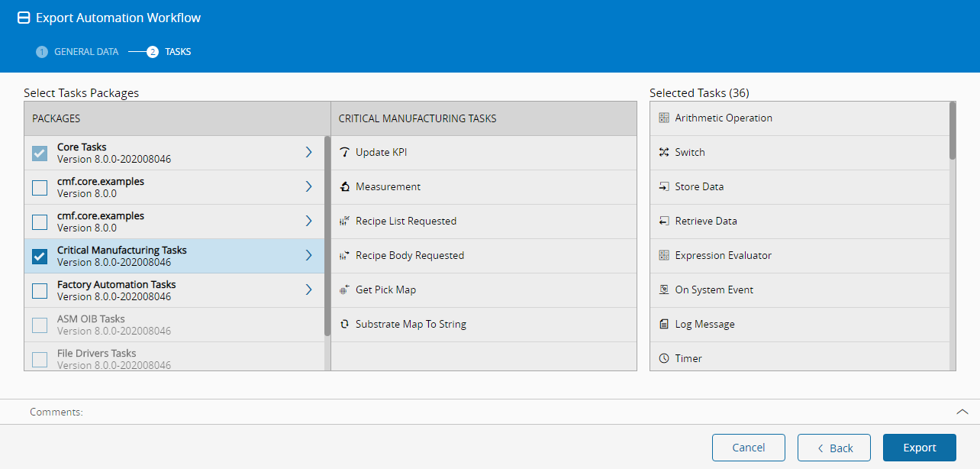Click the Update KPI task icon
This screenshot has height=469, width=980.
click(344, 153)
